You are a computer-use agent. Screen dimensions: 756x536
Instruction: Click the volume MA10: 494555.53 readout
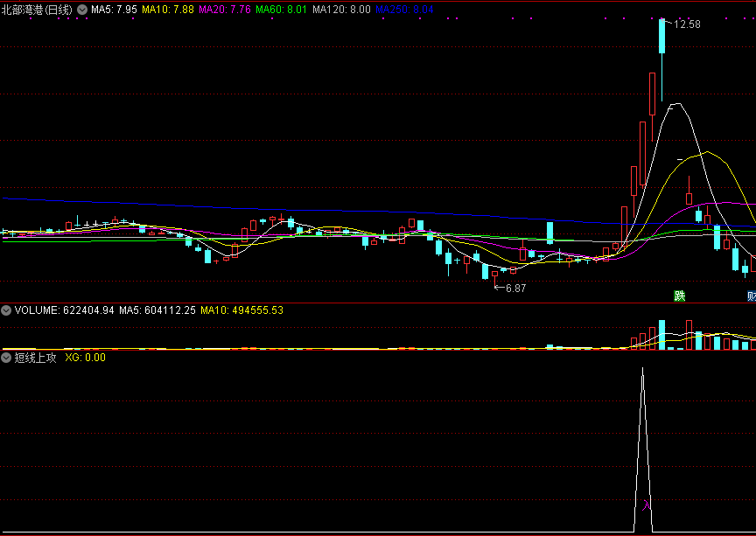coord(242,310)
